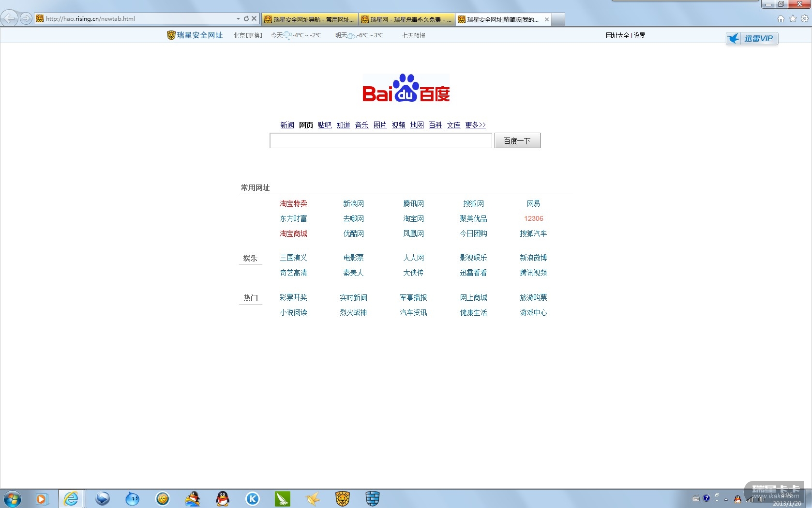Open the QQ penguin icon in the taskbar
The height and width of the screenshot is (508, 812).
[223, 498]
